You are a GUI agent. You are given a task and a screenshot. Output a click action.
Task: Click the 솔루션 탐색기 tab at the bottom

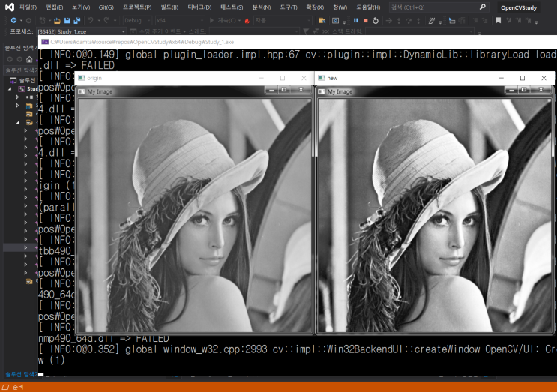[21, 374]
